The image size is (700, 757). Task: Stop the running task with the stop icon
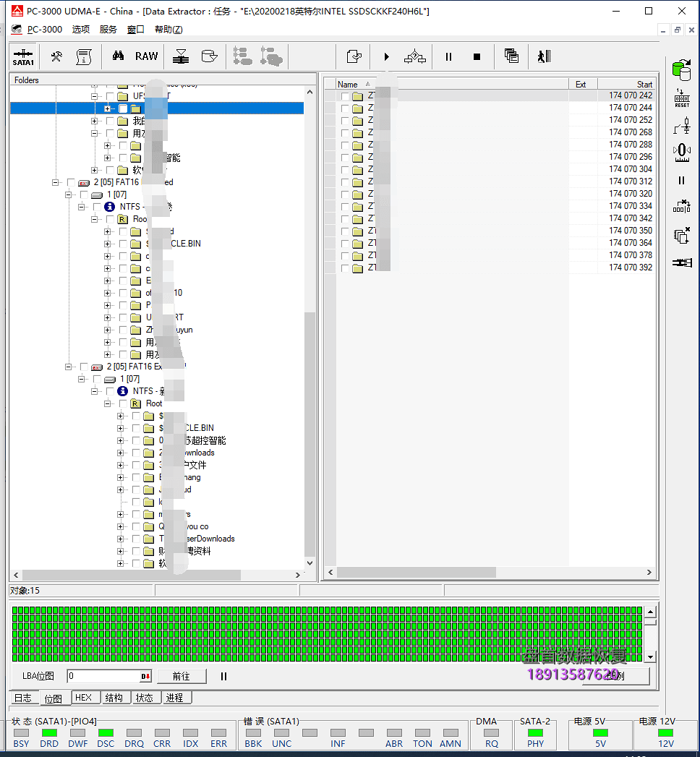coord(477,57)
